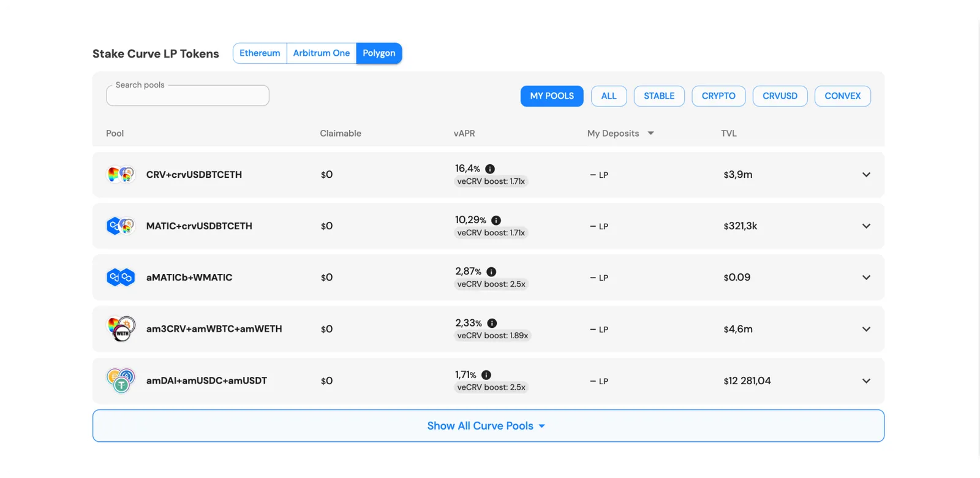
Task: Show All Curve Pools
Action: coord(488,426)
